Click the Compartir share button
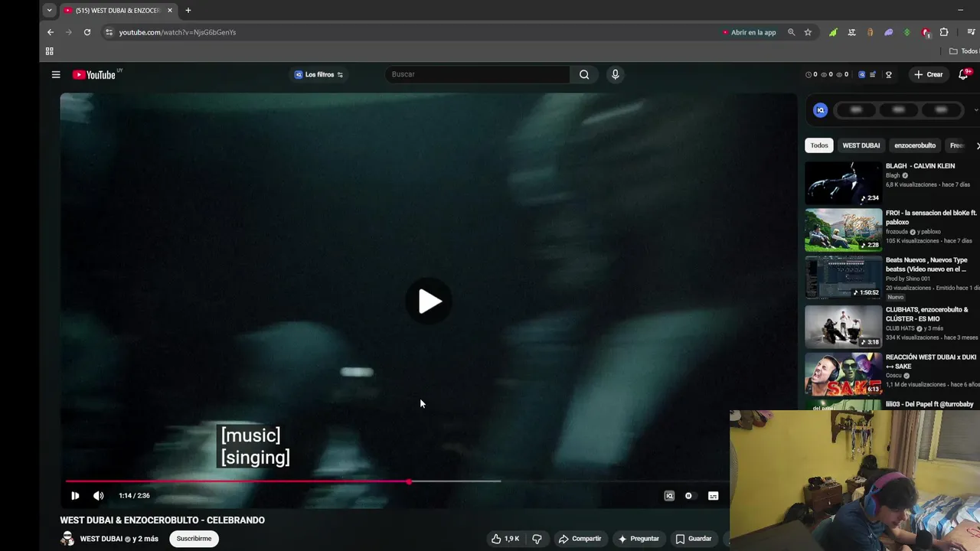 (x=580, y=539)
